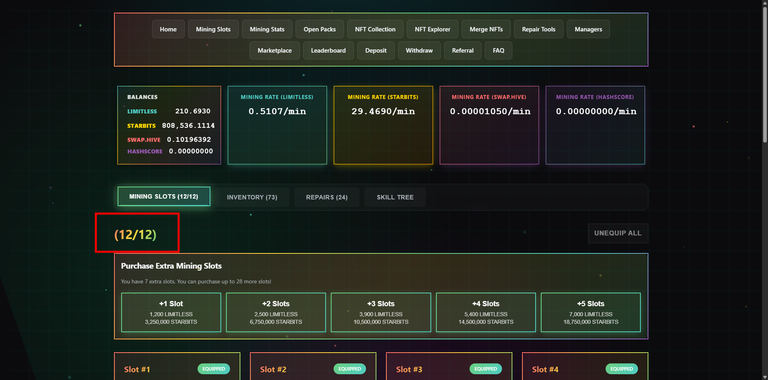Click the HASHSCORE mining rate card
The image size is (768, 380).
tap(595, 125)
